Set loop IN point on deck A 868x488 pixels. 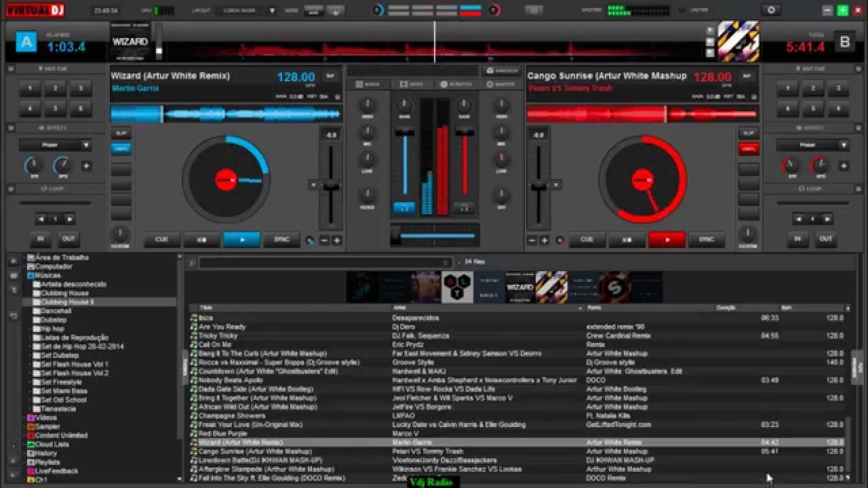40,239
